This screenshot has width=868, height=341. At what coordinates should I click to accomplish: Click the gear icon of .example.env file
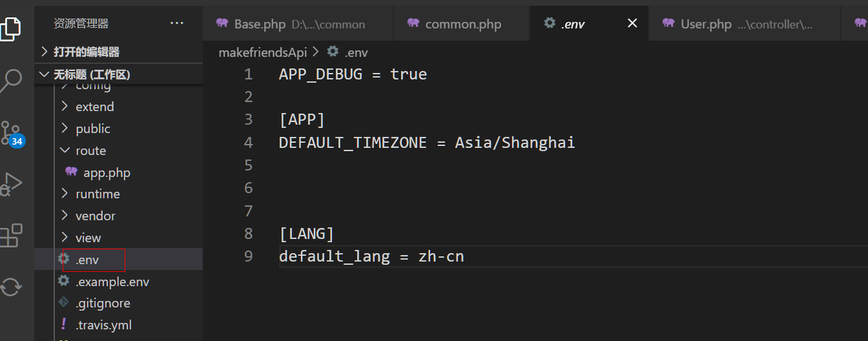(63, 281)
